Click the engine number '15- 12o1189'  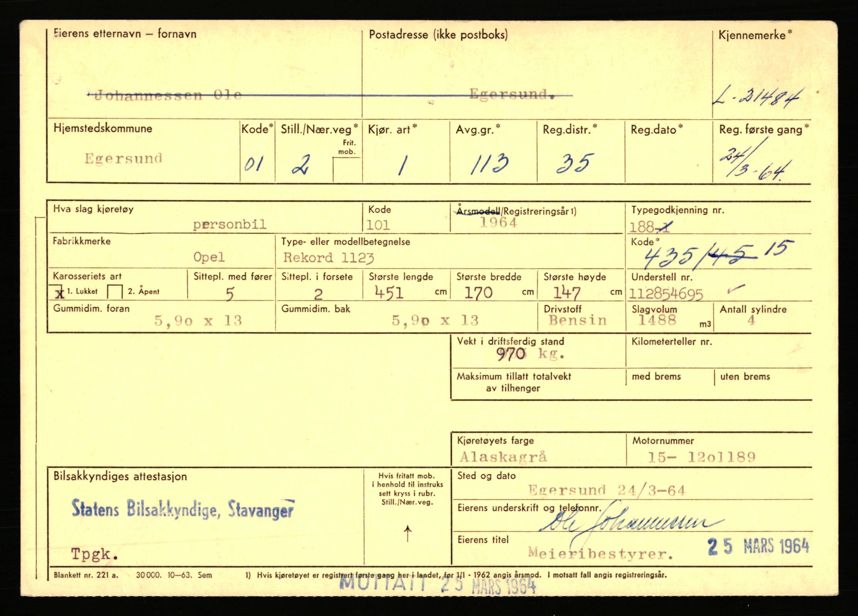[x=701, y=456]
